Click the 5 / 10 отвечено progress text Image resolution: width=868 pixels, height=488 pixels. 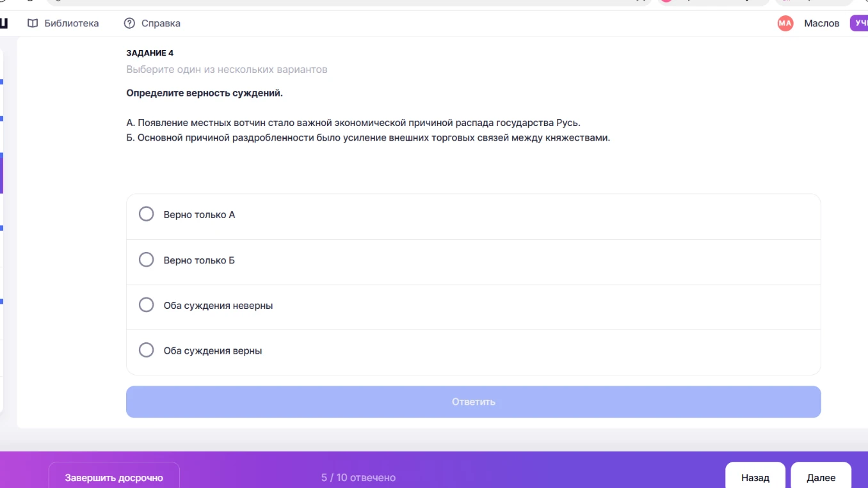pyautogui.click(x=358, y=477)
